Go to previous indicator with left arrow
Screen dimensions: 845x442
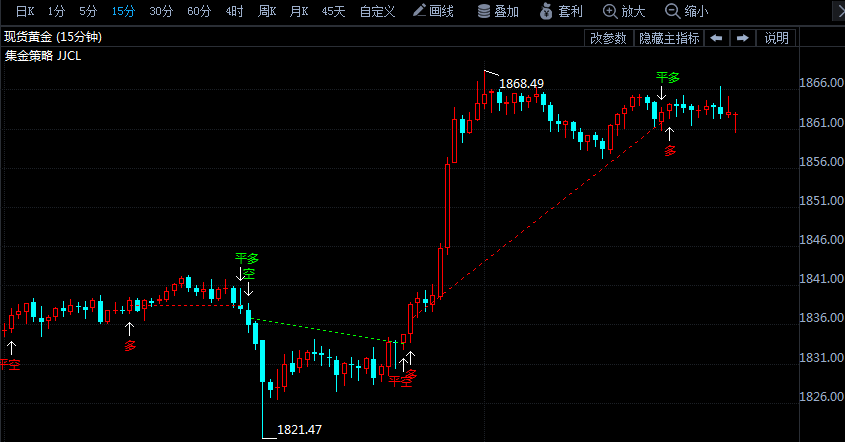[x=716, y=38]
